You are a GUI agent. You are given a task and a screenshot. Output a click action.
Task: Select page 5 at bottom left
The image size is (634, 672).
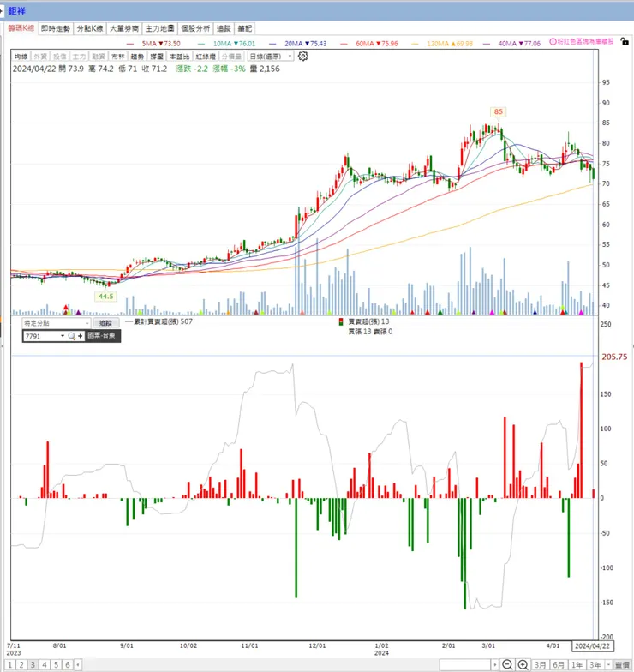pos(56,665)
